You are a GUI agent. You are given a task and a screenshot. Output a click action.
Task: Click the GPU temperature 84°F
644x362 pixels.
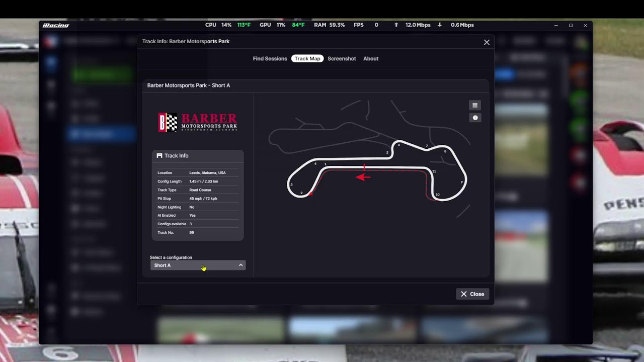(298, 25)
